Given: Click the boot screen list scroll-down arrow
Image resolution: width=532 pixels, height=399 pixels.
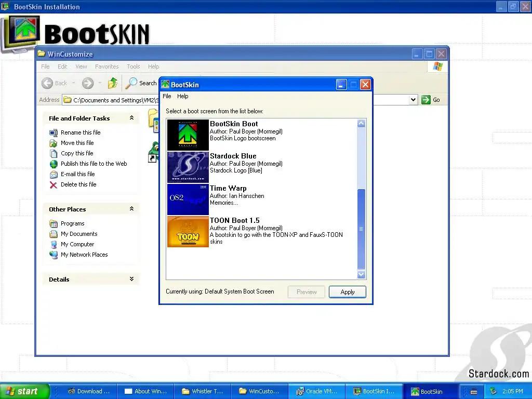Looking at the screenshot, I should click(362, 274).
